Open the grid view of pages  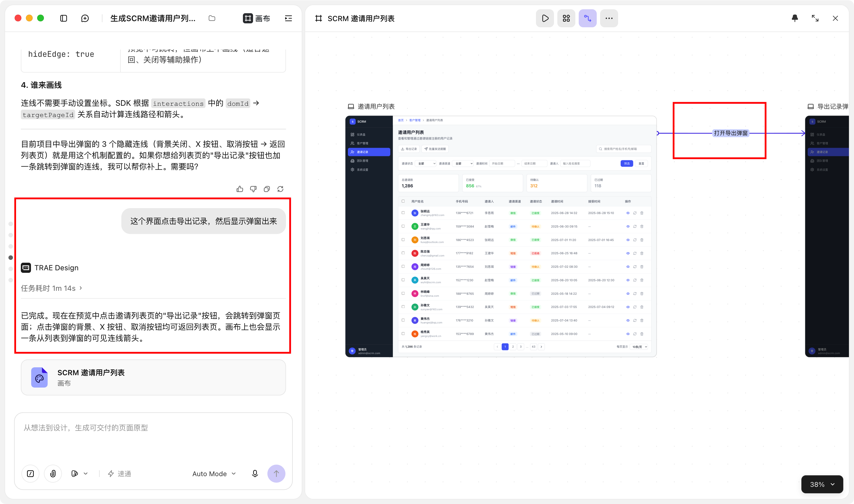tap(566, 18)
